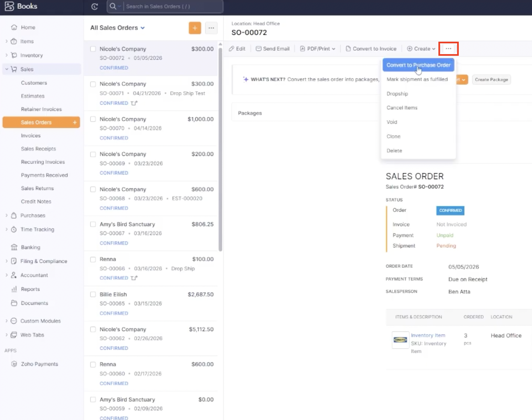532x420 pixels.
Task: Tick the checkbox for SO-00068
Action: coord(93,189)
